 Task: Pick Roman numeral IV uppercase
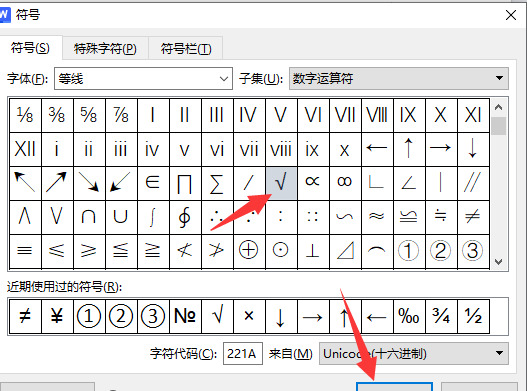pos(249,115)
